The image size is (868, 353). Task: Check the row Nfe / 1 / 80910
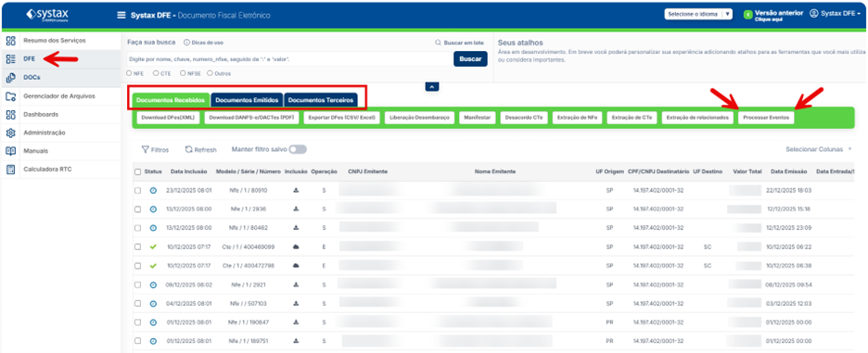[137, 190]
